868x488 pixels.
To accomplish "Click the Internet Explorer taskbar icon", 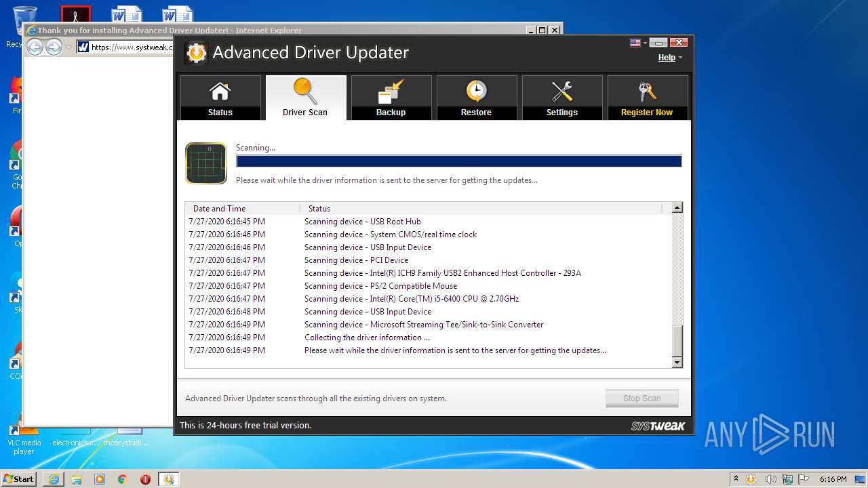I will click(54, 479).
